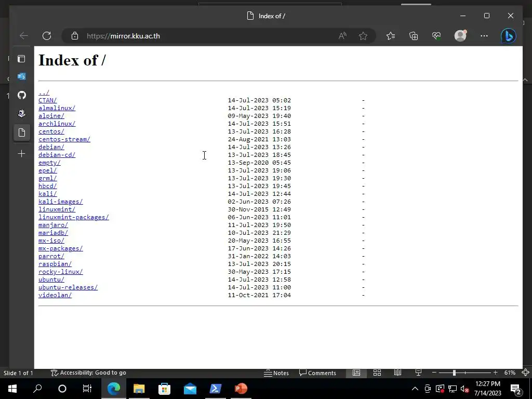Open the ubuntu-releases/ directory

pyautogui.click(x=68, y=287)
